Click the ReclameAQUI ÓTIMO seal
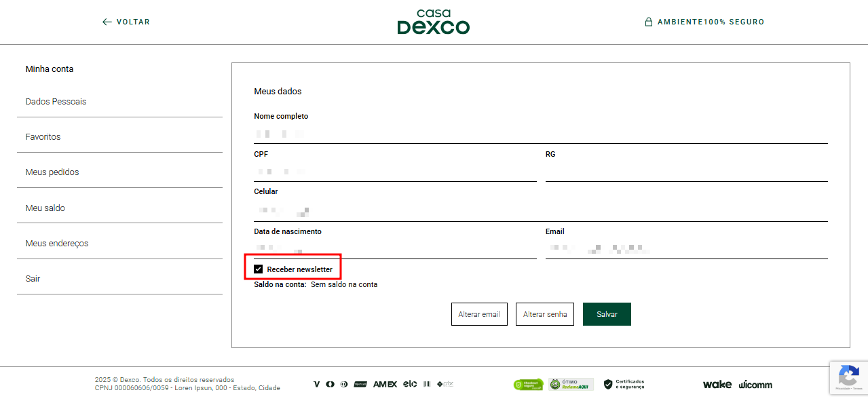This screenshot has width=868, height=401. point(572,384)
